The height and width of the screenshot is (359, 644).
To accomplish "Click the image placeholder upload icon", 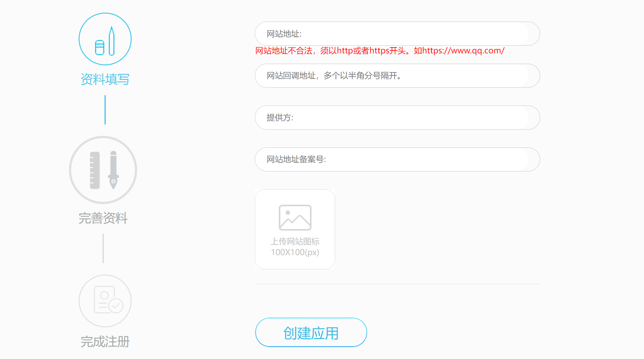I will [295, 217].
